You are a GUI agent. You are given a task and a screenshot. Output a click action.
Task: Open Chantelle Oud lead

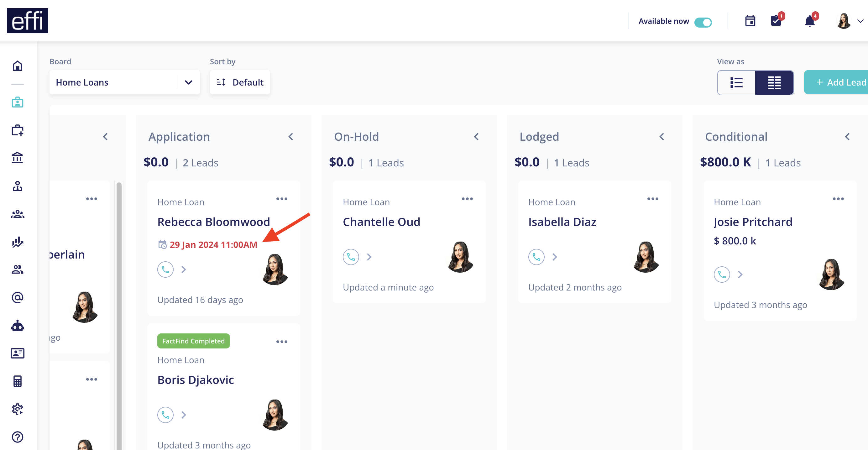click(381, 222)
